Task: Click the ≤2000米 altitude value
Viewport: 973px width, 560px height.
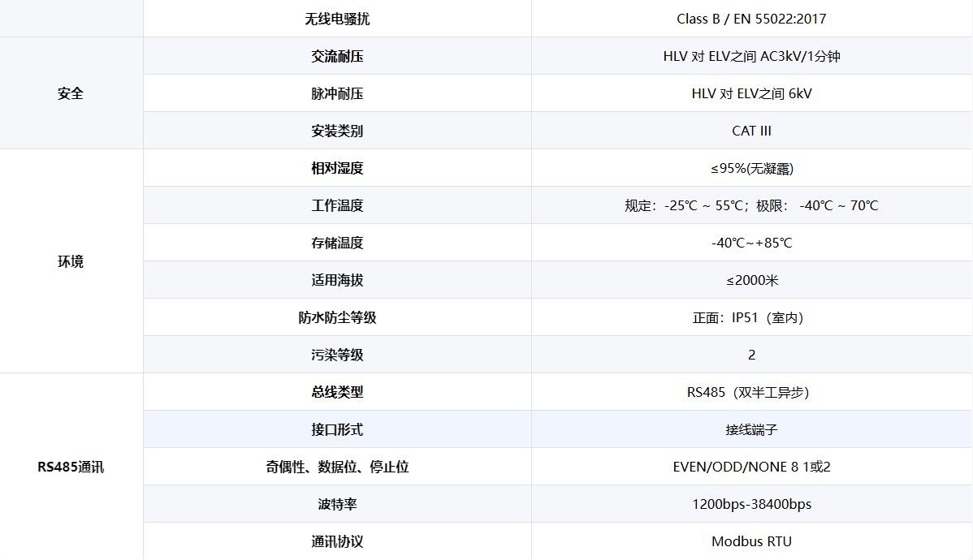Action: tap(751, 280)
